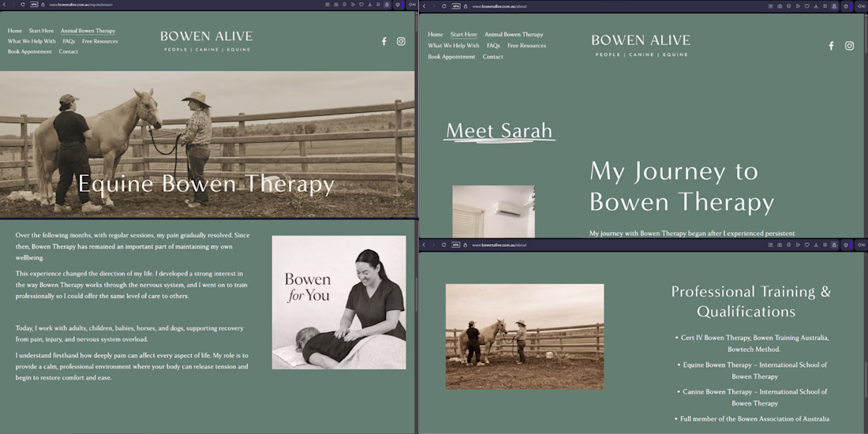Screen dimensions: 868x434
Task: Open Animal Bowen Therapy in the Equine window
Action: coord(88,31)
